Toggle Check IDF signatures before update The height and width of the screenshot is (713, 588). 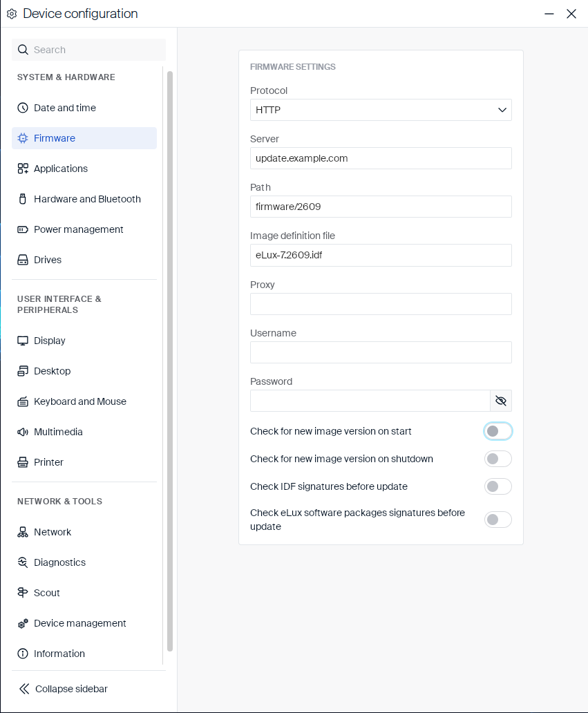pyautogui.click(x=498, y=486)
